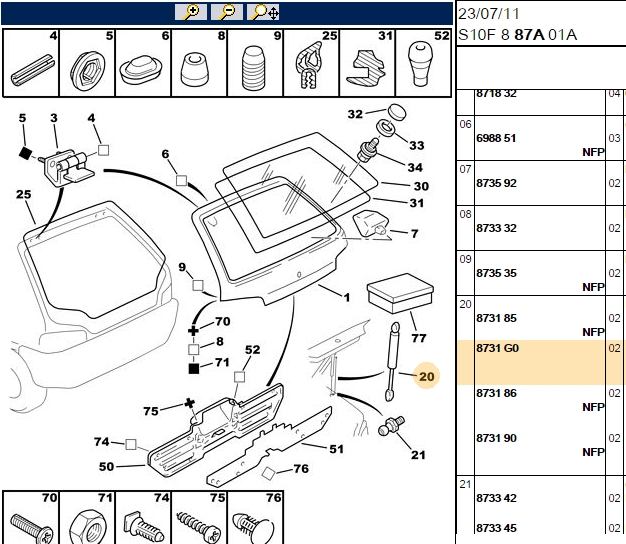
Task: Click the diamond marker for part 76
Action: tap(268, 474)
